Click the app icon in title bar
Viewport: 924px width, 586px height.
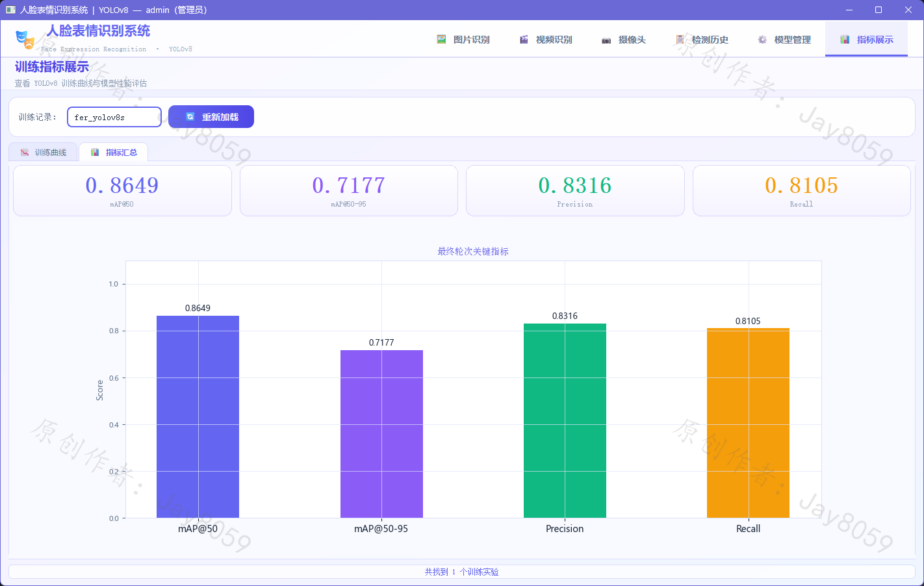[10, 10]
